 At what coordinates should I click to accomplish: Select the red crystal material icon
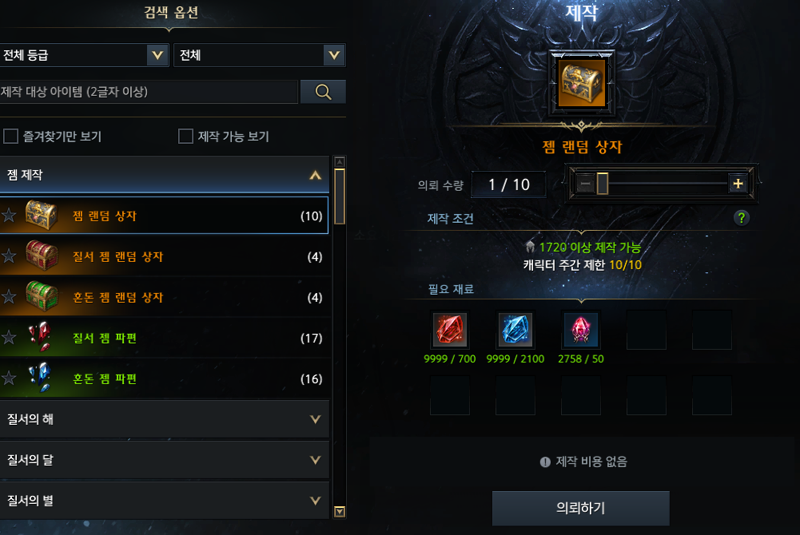[x=449, y=329]
